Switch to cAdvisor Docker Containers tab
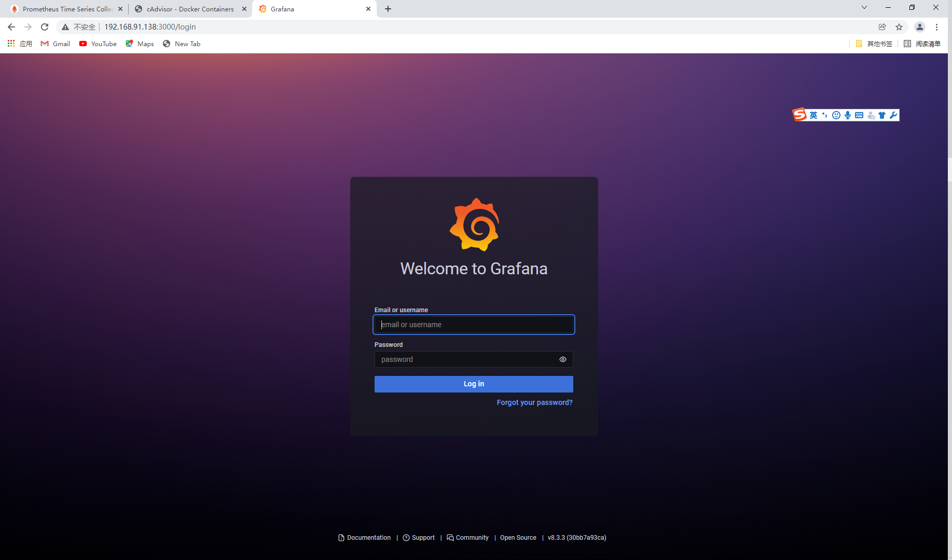The image size is (952, 560). click(190, 9)
